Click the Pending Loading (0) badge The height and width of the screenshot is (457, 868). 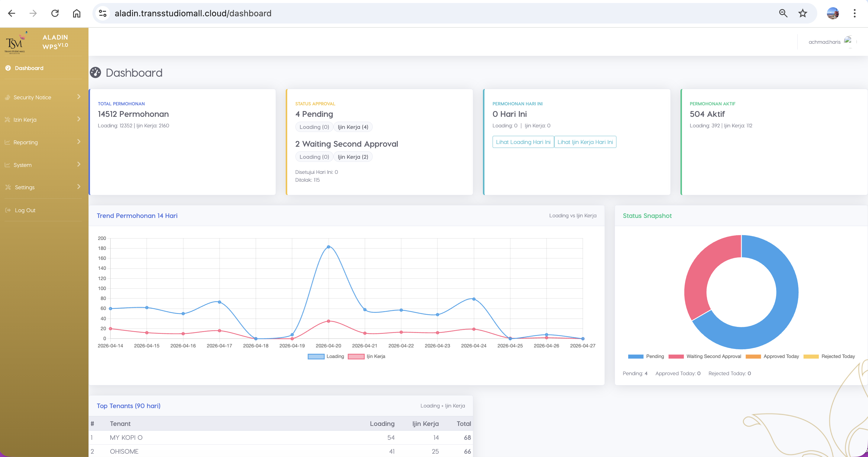pyautogui.click(x=314, y=127)
